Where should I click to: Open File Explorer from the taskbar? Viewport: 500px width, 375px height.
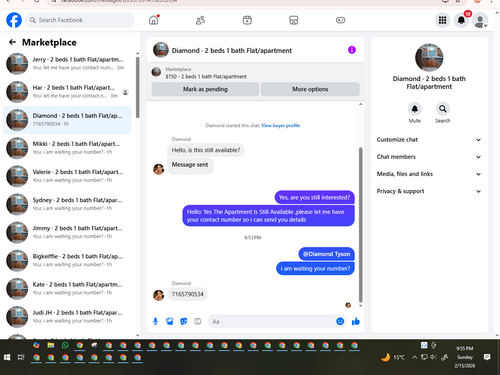(x=51, y=345)
